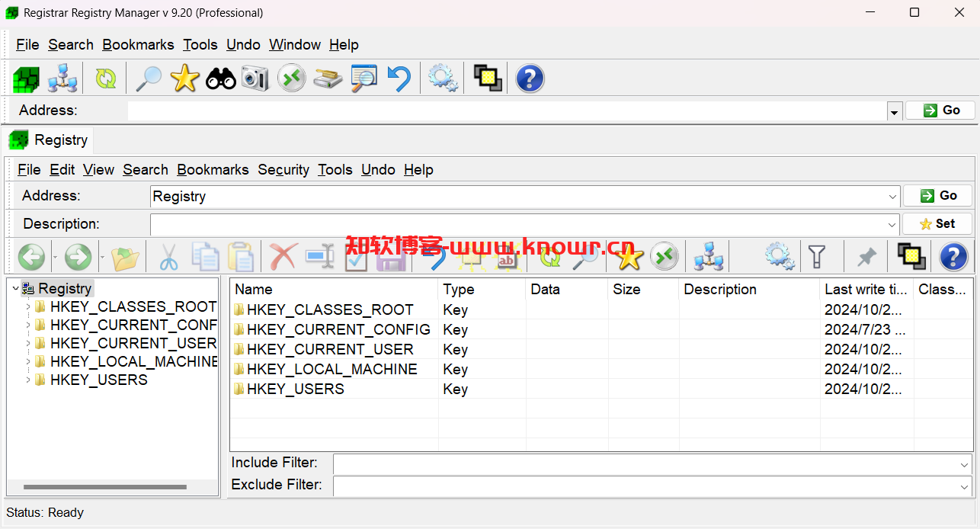Viewport: 980px width, 529px height.
Task: Open the back arrow history dropdown
Action: [54, 258]
